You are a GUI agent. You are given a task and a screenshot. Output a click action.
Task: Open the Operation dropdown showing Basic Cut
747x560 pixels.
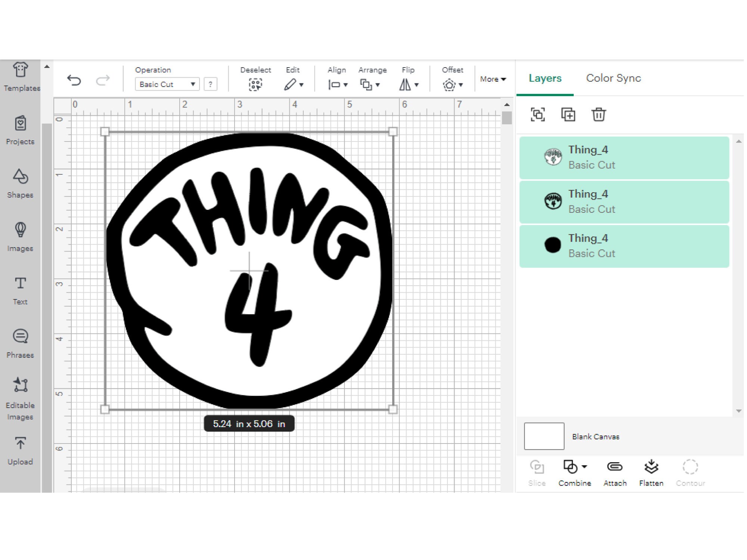166,84
